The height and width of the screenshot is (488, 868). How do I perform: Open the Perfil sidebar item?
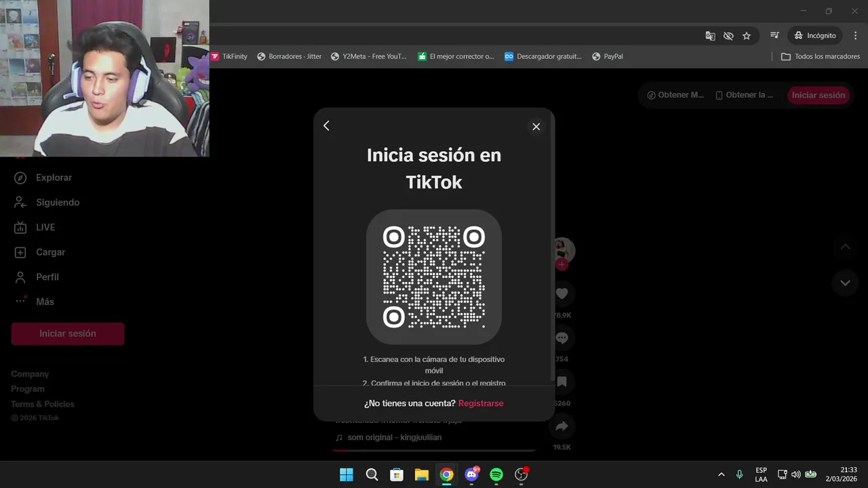[x=37, y=277]
